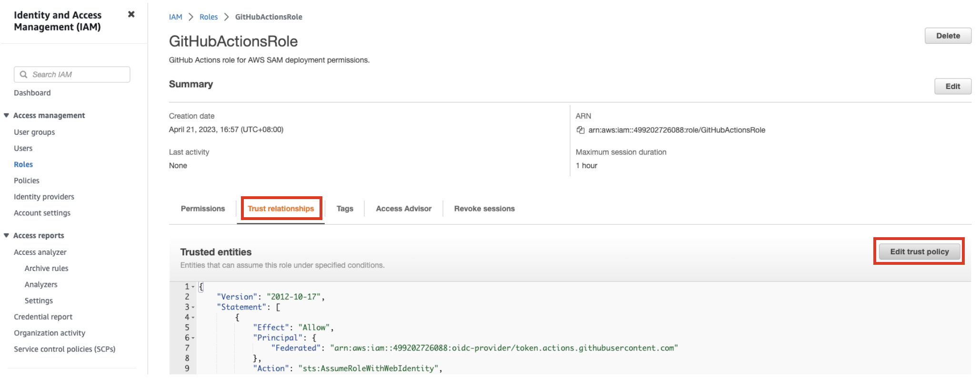
Task: Close the IAM navigation panel
Action: point(131,14)
